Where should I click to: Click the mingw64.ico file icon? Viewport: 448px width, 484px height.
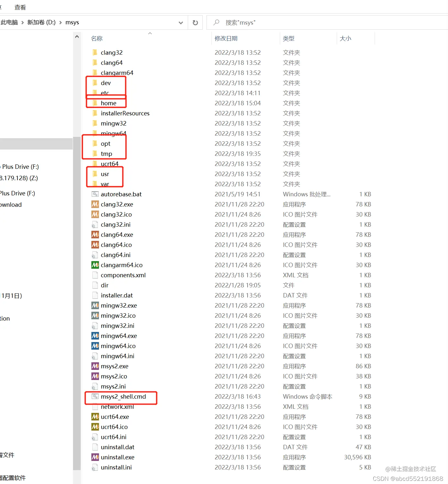coord(95,346)
